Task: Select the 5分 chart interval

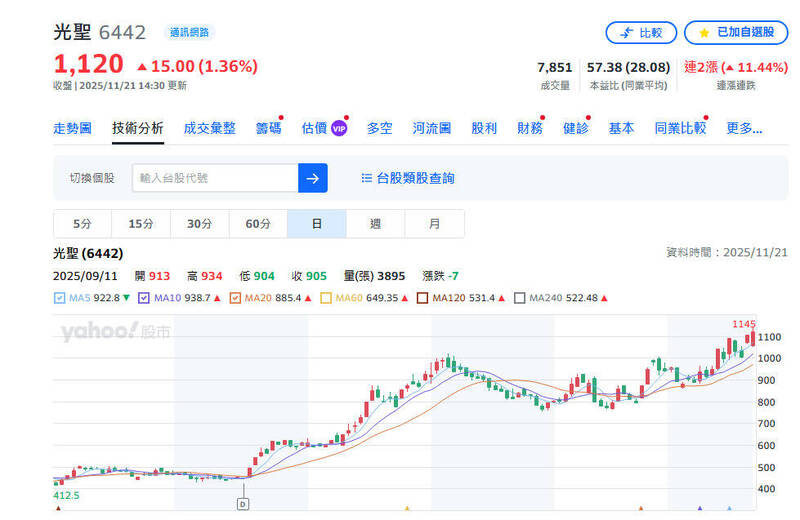Action: point(82,224)
